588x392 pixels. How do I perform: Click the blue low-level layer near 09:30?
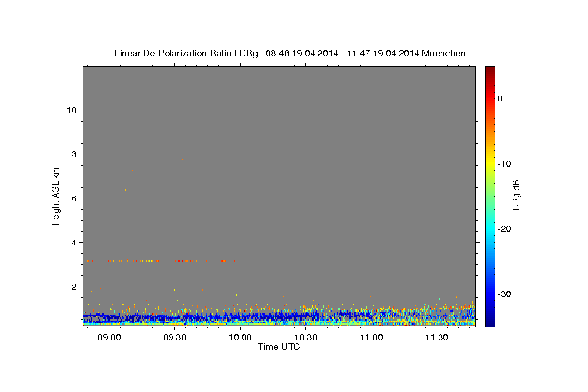coord(174,317)
